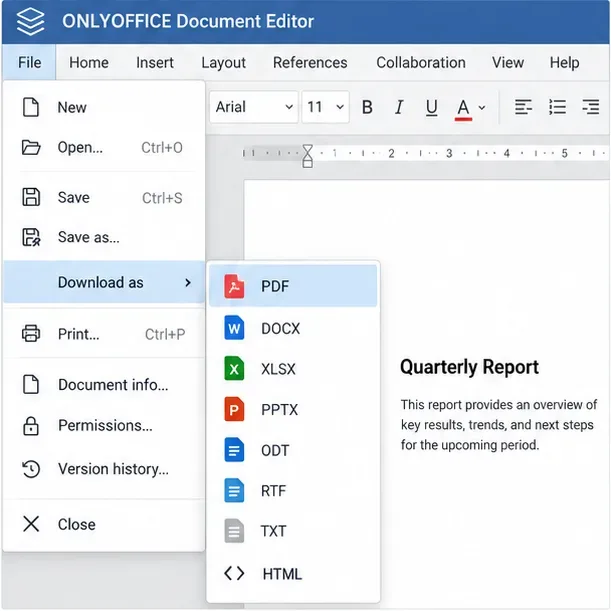Click the blue ODT document icon
Screen dimensions: 611x611
click(234, 450)
